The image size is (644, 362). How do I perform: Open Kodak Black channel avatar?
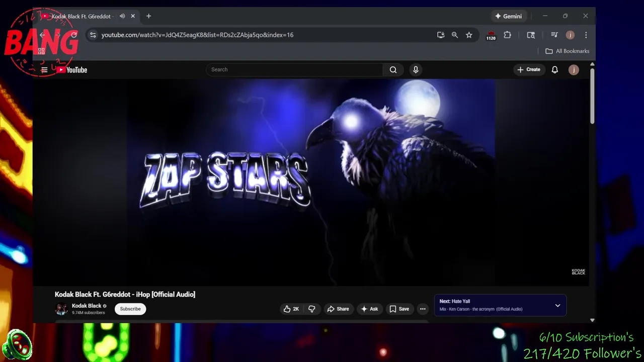[x=61, y=309]
